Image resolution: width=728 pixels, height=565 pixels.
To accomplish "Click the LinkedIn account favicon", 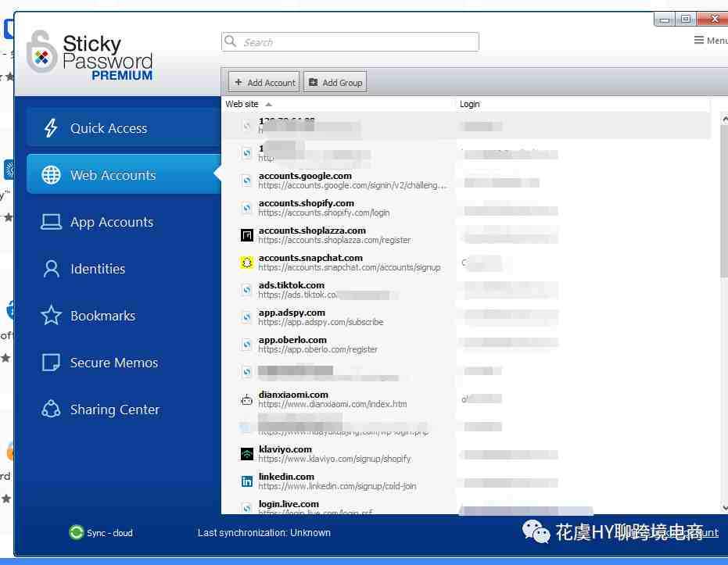I will coord(247,481).
